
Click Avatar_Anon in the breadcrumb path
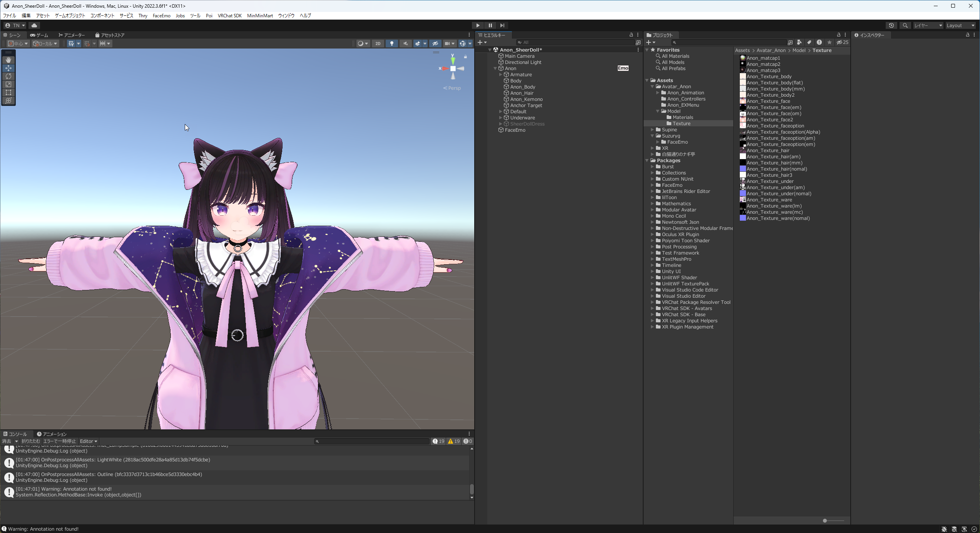771,50
